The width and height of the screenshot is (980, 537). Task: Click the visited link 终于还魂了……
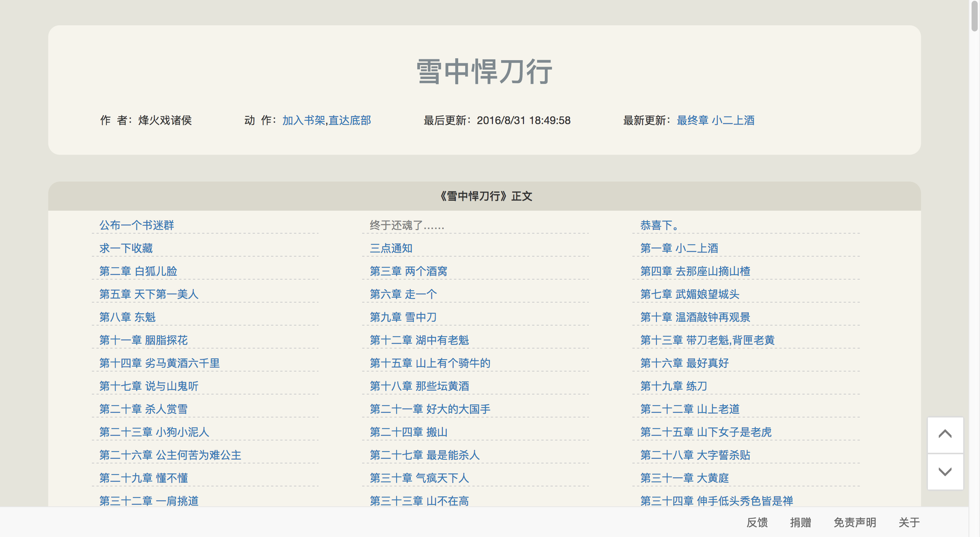[x=407, y=225]
